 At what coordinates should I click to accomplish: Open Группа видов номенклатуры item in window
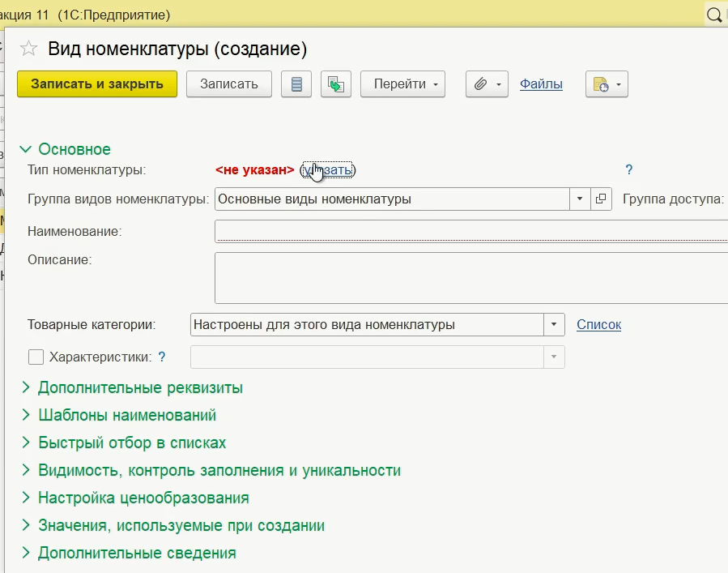(601, 199)
